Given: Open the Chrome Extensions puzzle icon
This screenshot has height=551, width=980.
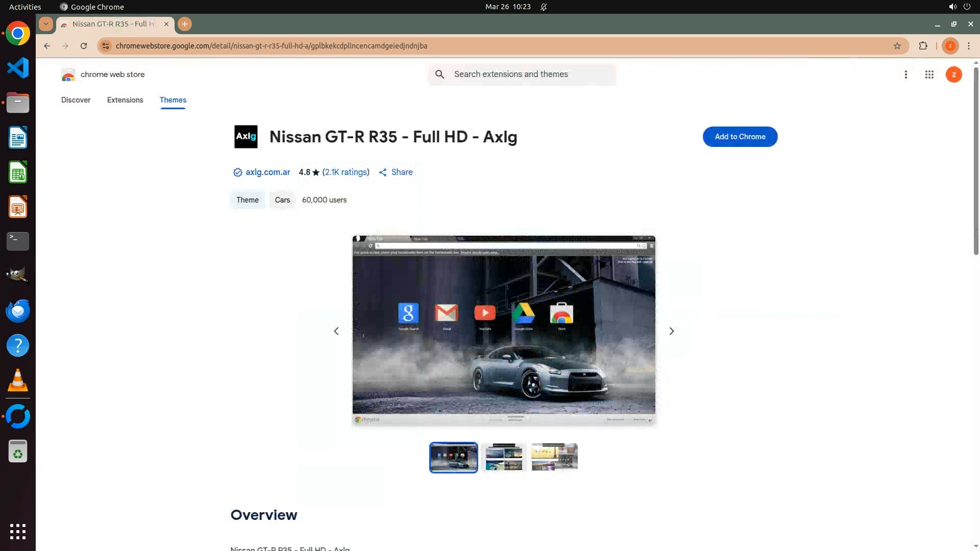Looking at the screenshot, I should coord(923,46).
